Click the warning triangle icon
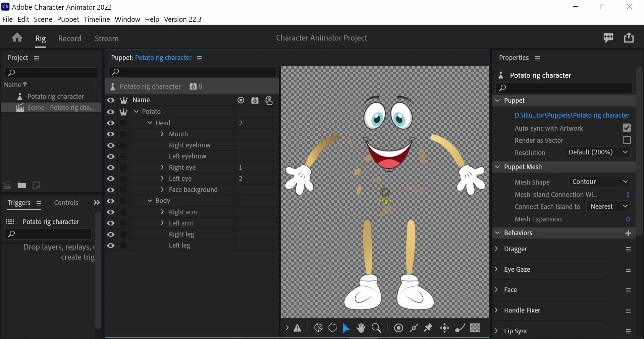Viewport: 644px width, 339px height. tap(298, 328)
